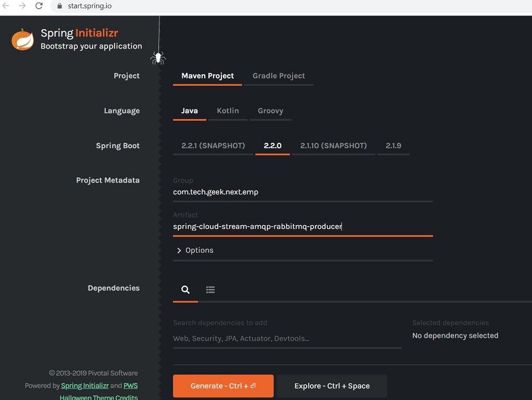
Task: Click 'Selected dependencies' heading
Action: click(450, 323)
